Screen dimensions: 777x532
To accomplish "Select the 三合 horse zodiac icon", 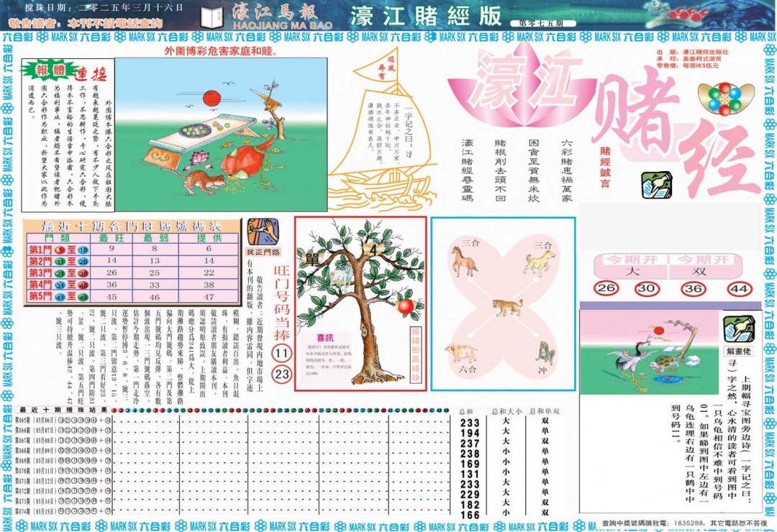I will click(465, 262).
